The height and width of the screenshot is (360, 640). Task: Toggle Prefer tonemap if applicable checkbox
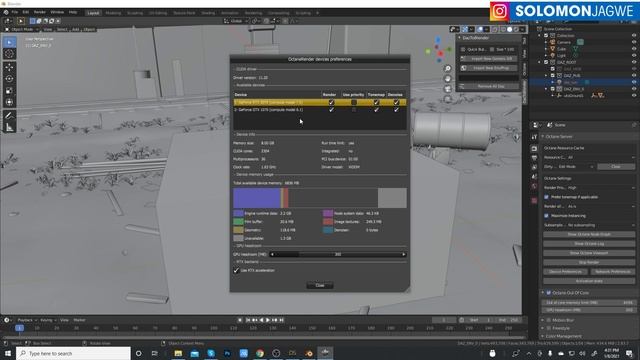[547, 197]
